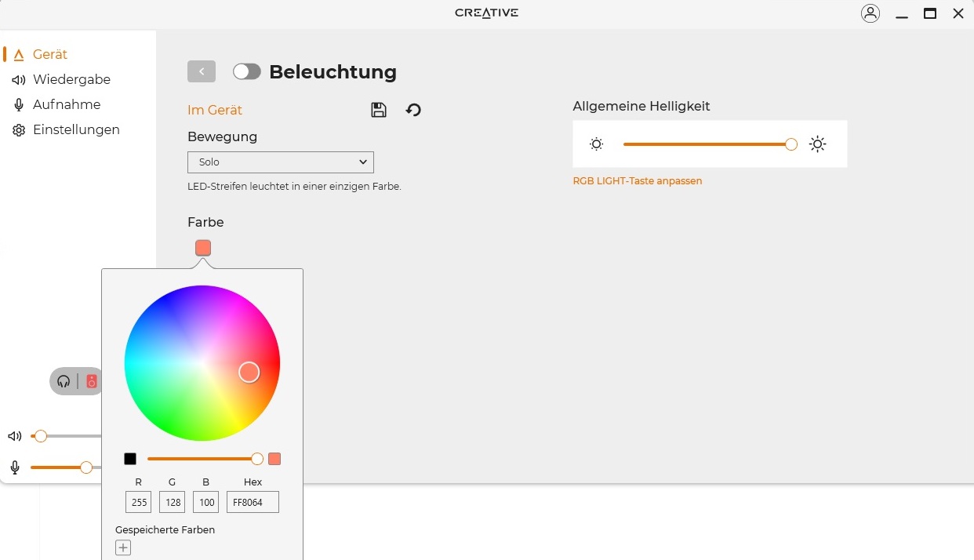
Task: Click the Gespeicherte Farben label
Action: coord(165,529)
